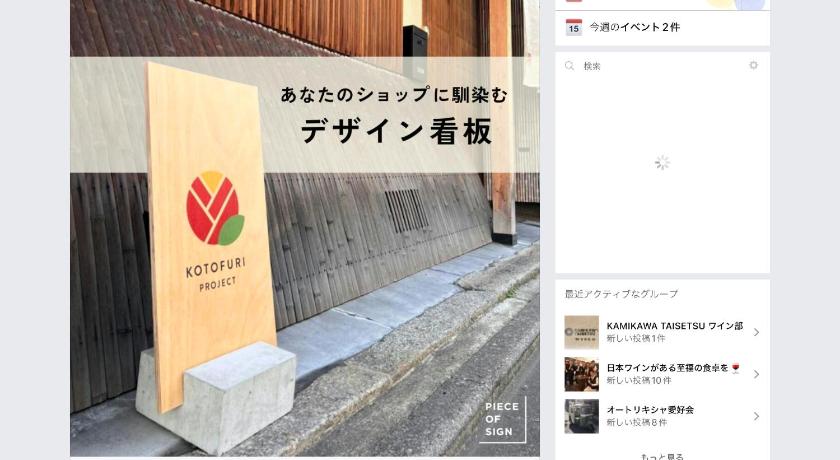The height and width of the screenshot is (460, 840).
Task: Open the KAMIKAWA TAISETSU ワイン部 group thumbnail
Action: coord(581,332)
